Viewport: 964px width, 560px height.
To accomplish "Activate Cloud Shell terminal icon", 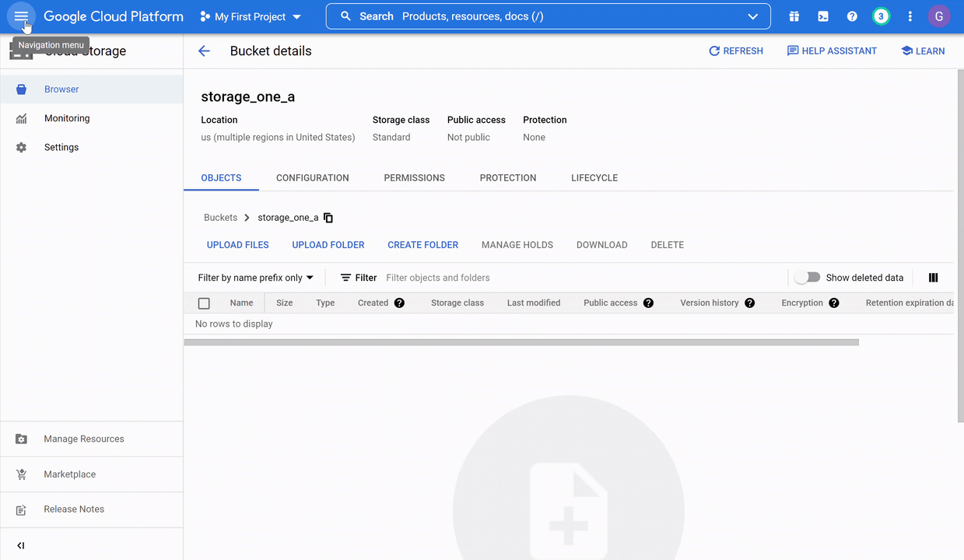I will [822, 16].
